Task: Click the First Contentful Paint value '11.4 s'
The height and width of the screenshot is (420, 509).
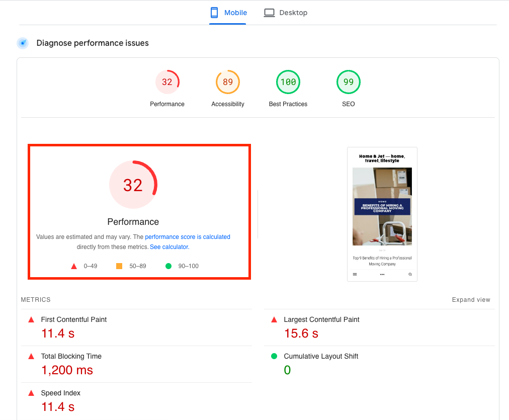Action: pyautogui.click(x=58, y=333)
